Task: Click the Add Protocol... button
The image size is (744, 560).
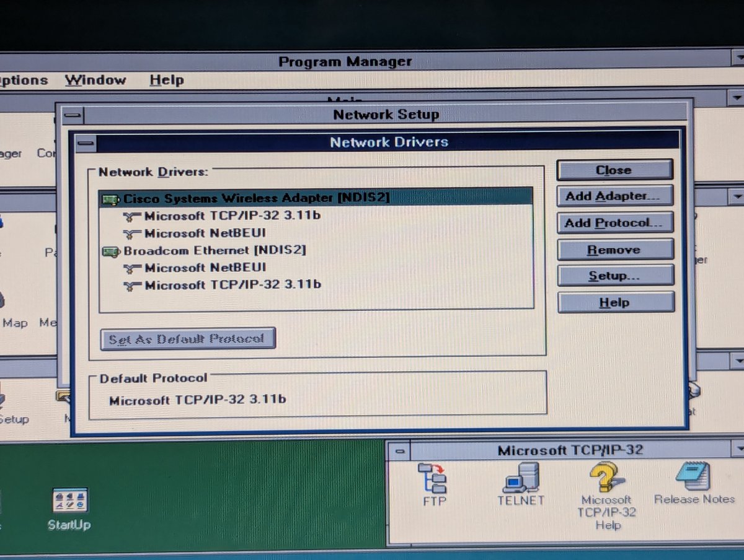Action: point(615,223)
